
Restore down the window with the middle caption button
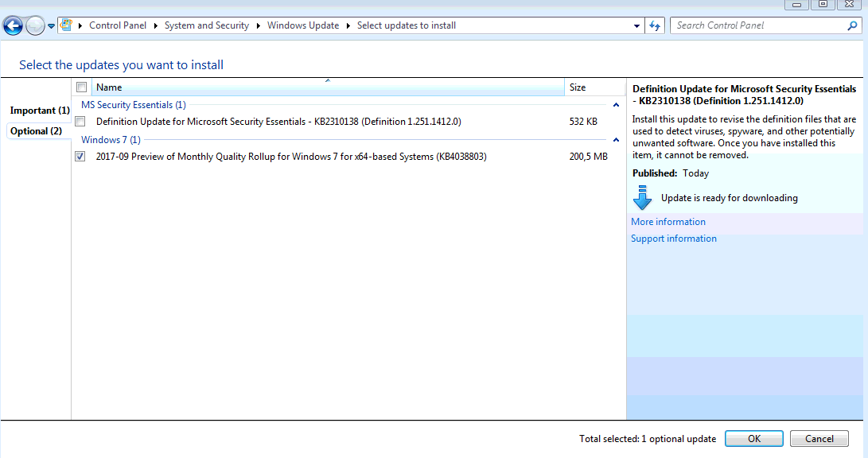[x=823, y=5]
